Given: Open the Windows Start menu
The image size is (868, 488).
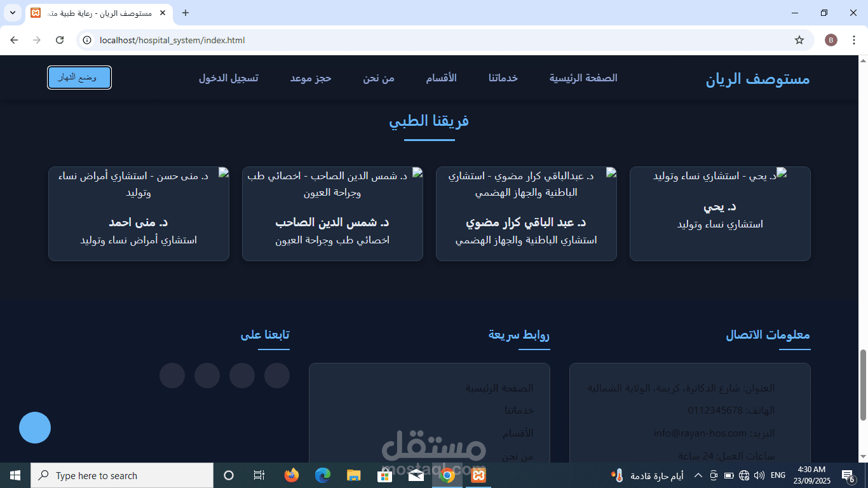Looking at the screenshot, I should tap(15, 475).
